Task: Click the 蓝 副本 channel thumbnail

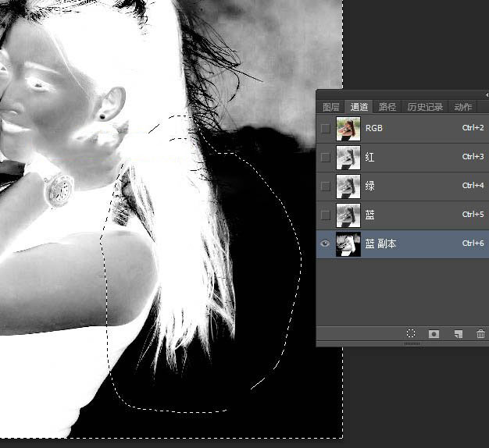Action: coord(348,244)
